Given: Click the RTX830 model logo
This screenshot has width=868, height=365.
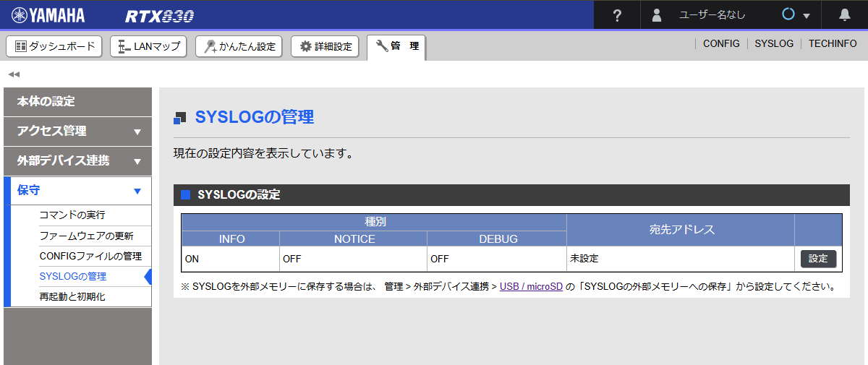Looking at the screenshot, I should tap(160, 16).
